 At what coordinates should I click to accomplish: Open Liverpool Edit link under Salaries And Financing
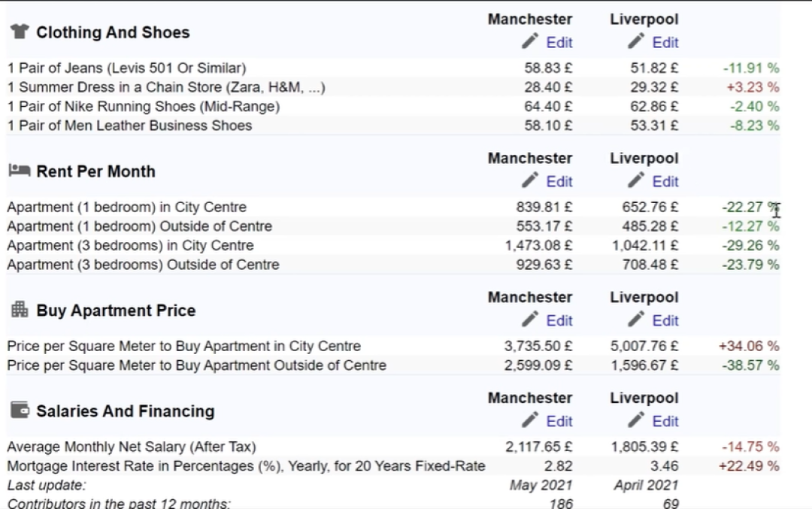click(x=665, y=422)
